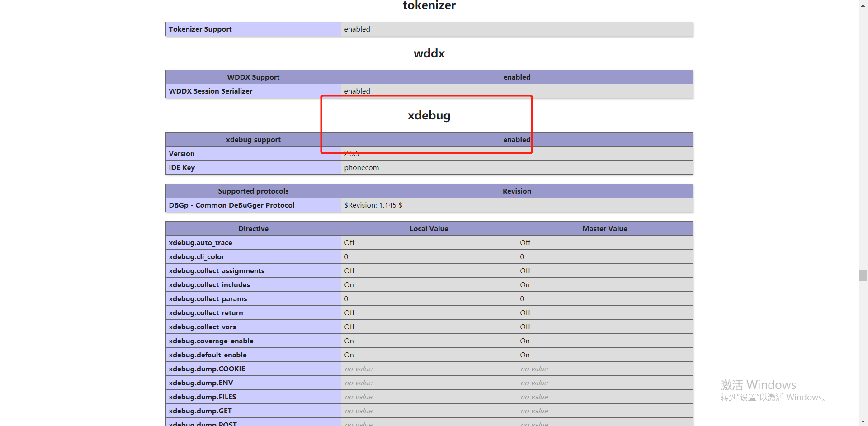Click the scrollbar down arrow
Viewport: 868px width, 426px height.
(863, 421)
